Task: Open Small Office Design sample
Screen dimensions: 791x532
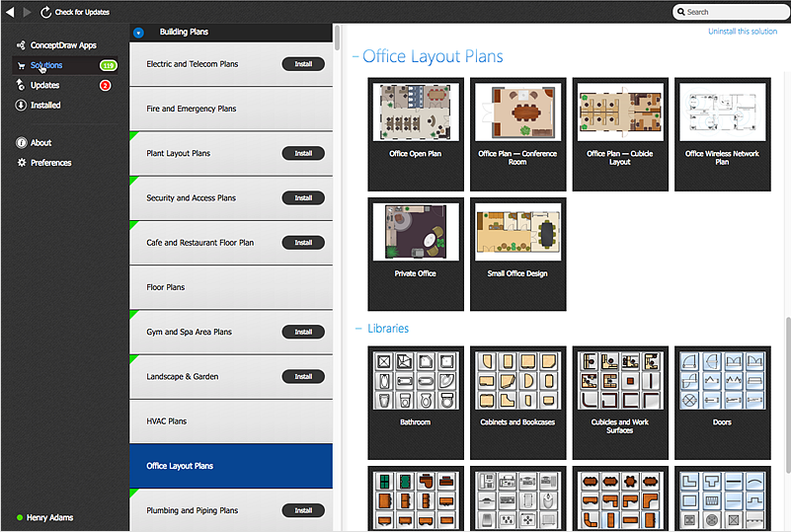Action: click(x=518, y=254)
